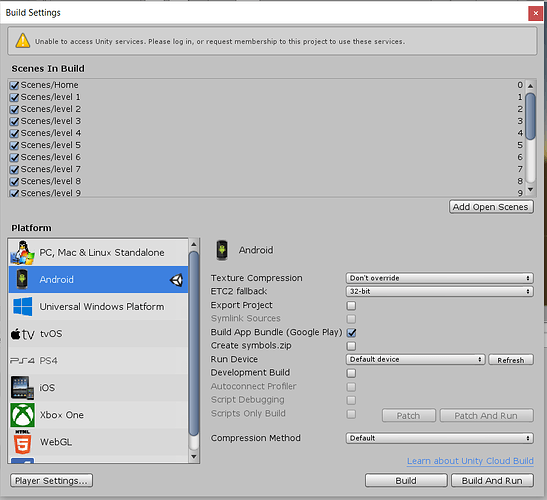
Task: Open the Texture Compression dropdown
Action: coord(440,278)
